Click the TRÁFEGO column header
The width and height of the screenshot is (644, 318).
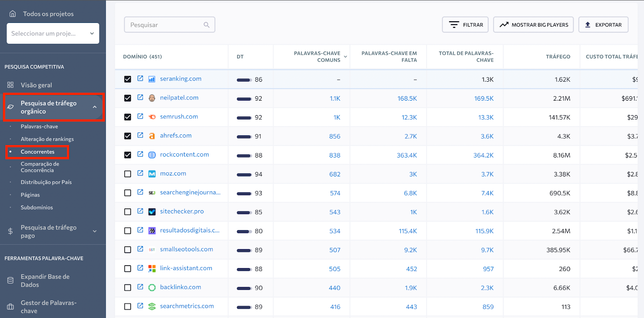coord(558,57)
